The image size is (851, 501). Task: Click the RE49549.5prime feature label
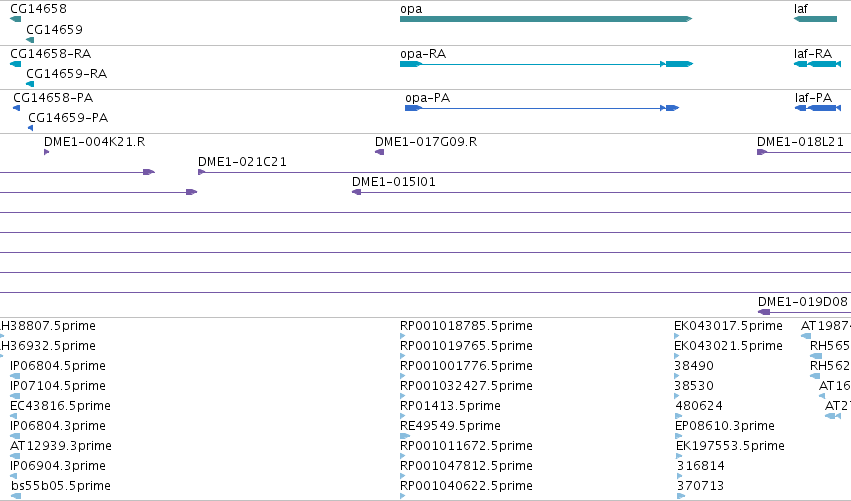click(x=450, y=426)
